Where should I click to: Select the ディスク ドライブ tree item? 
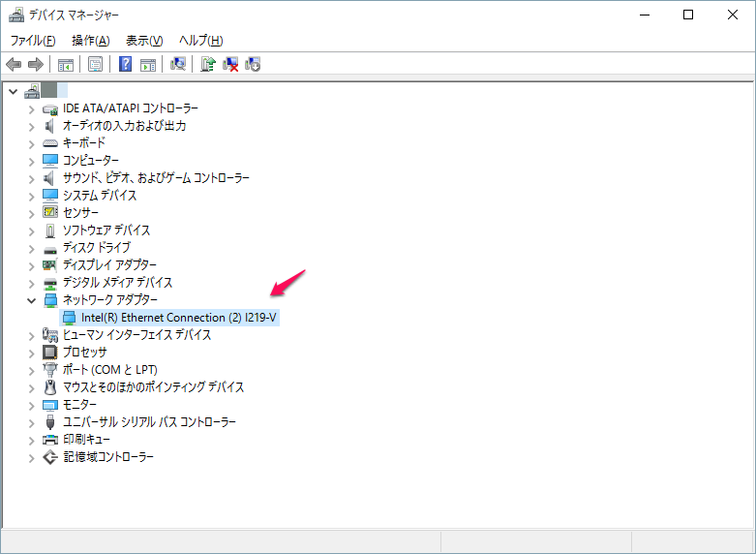96,248
